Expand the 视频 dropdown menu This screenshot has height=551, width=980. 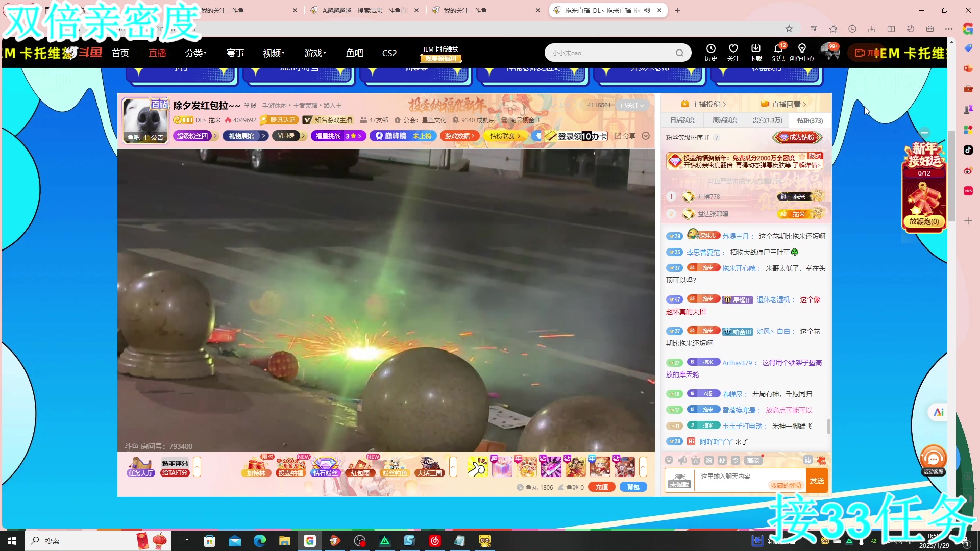(x=274, y=53)
